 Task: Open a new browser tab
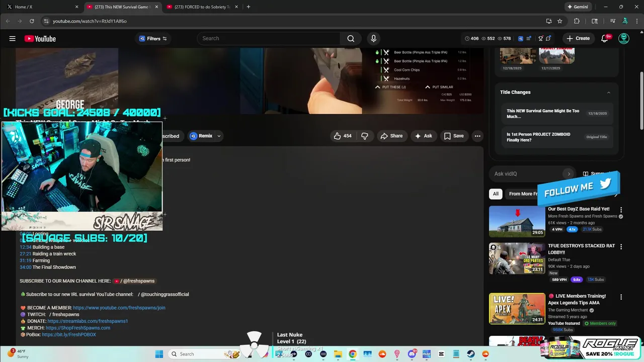coord(249,7)
